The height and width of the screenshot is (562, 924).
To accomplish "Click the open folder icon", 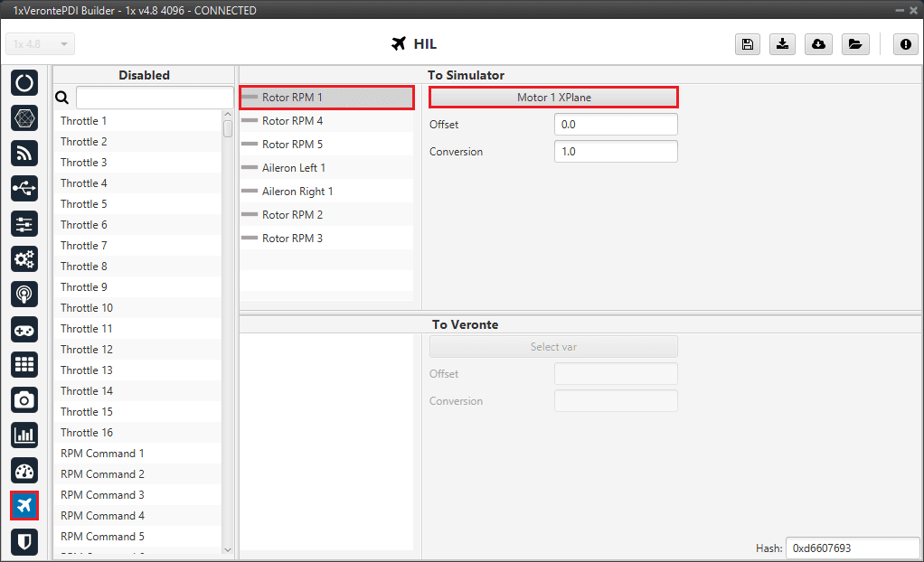I will point(854,44).
